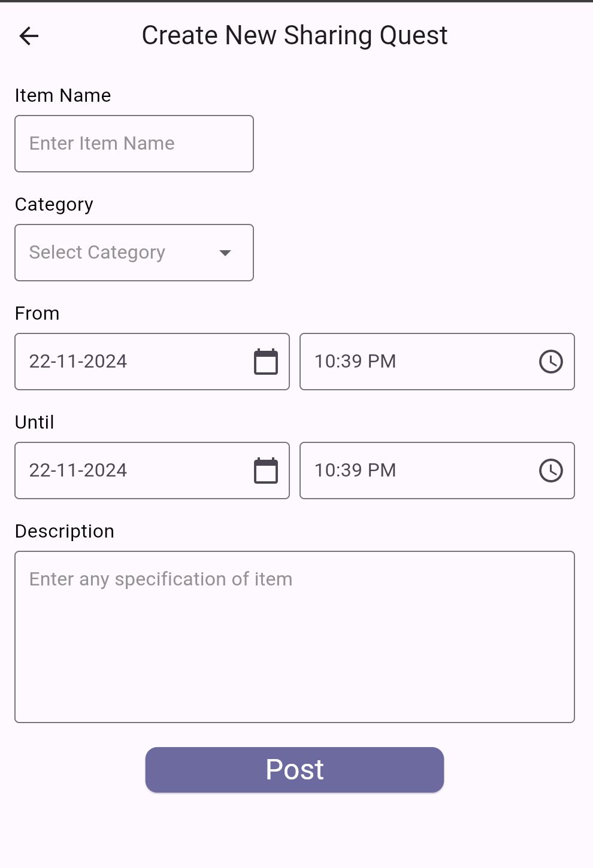Expand the Category dropdown arrow

[225, 253]
